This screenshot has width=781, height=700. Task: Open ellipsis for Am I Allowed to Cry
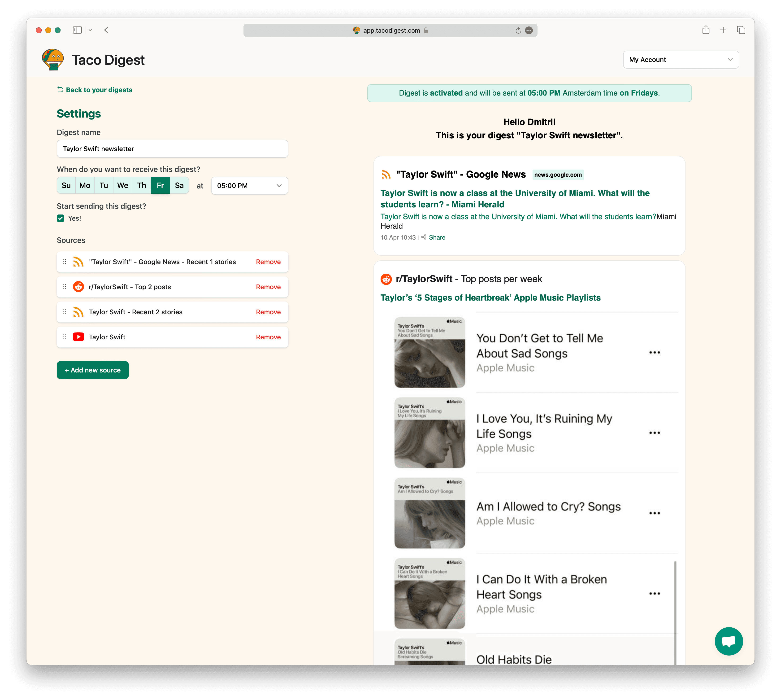pyautogui.click(x=655, y=513)
